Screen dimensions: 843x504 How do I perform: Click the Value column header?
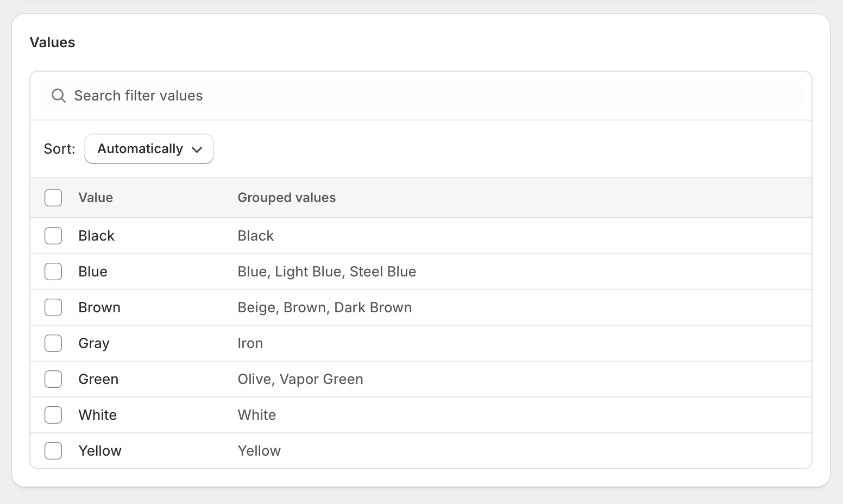pyautogui.click(x=96, y=198)
